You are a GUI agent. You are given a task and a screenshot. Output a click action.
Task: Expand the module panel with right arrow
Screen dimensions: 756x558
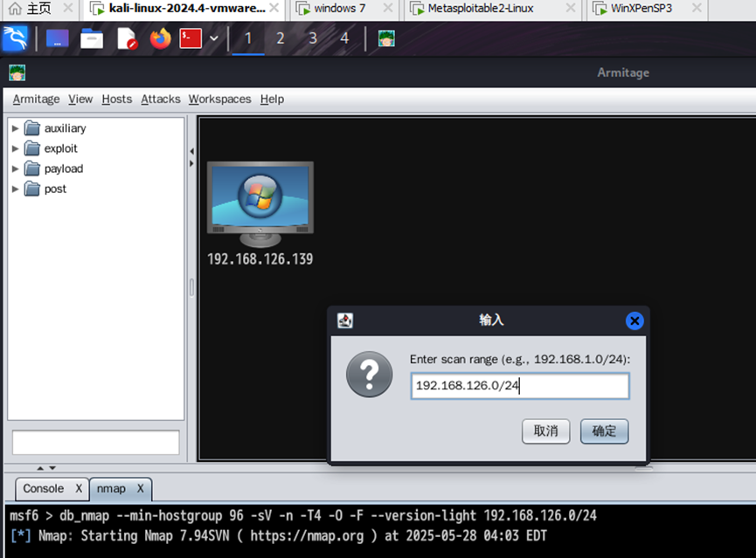191,163
